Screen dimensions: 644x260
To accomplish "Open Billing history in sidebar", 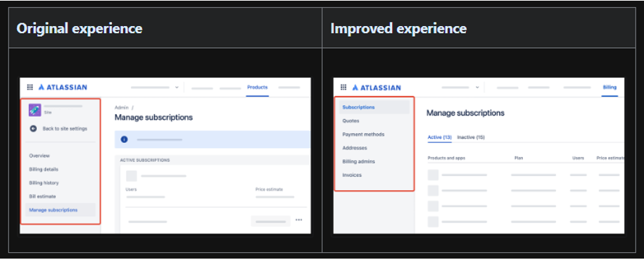I will pyautogui.click(x=44, y=182).
